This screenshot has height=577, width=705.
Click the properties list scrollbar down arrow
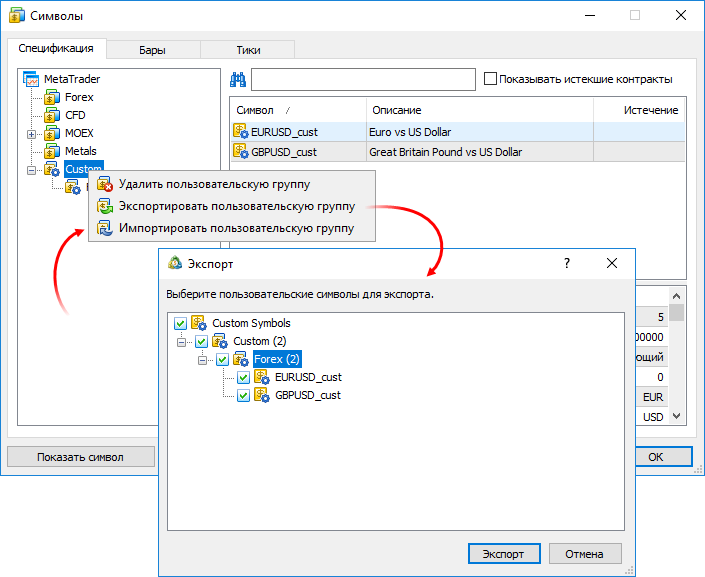(x=677, y=416)
